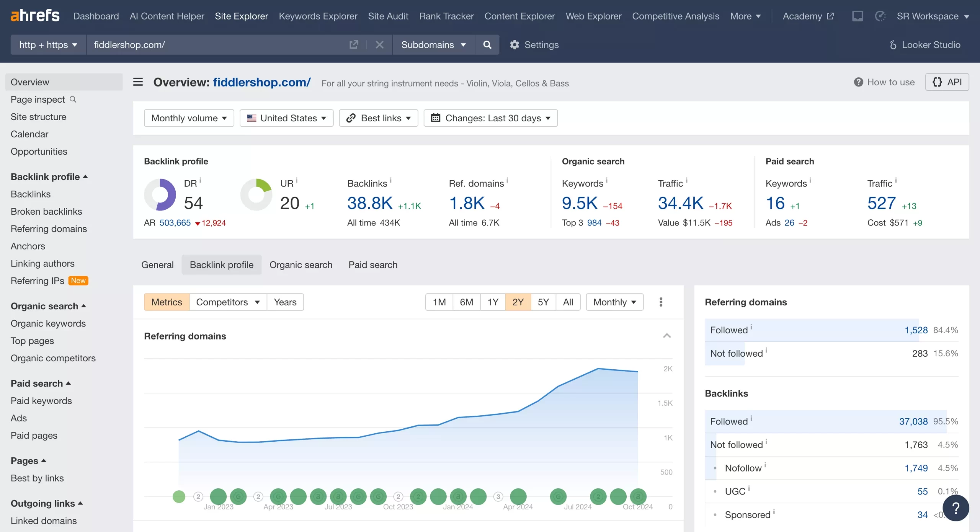Open Referring IPs in sidebar

[38, 281]
